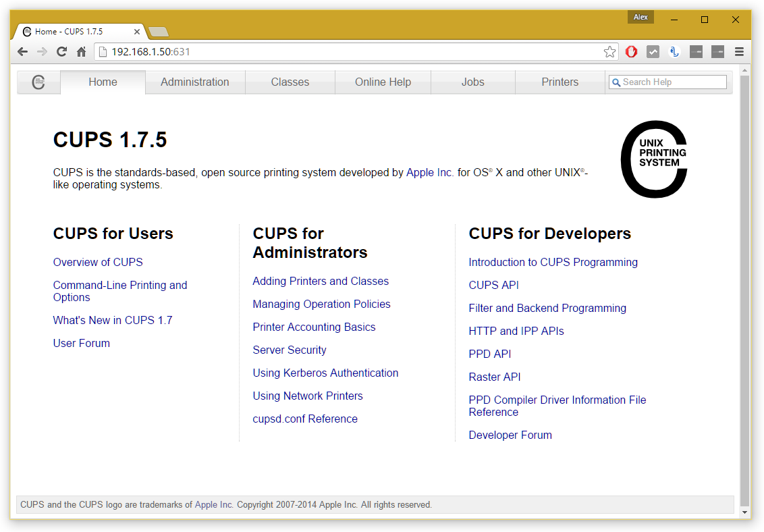Focus the Search Help field
The height and width of the screenshot is (532, 764).
tap(667, 82)
